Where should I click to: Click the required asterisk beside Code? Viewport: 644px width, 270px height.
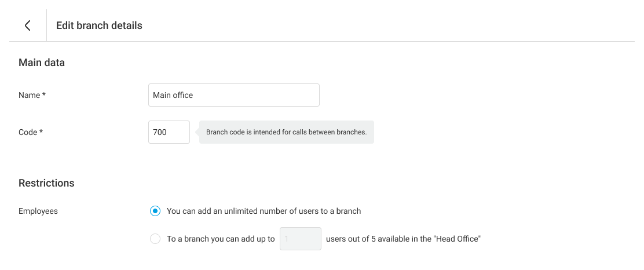click(x=42, y=132)
